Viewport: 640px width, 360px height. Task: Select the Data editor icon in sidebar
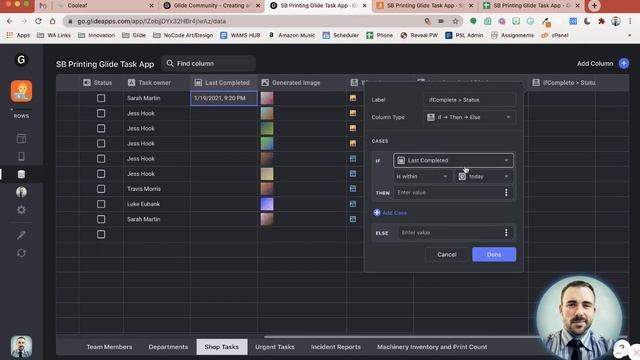click(21, 174)
